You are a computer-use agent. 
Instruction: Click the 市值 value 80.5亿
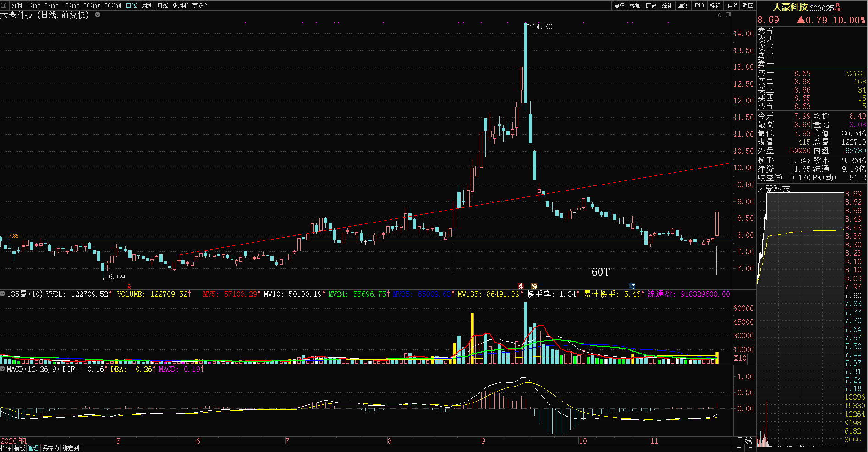(854, 133)
